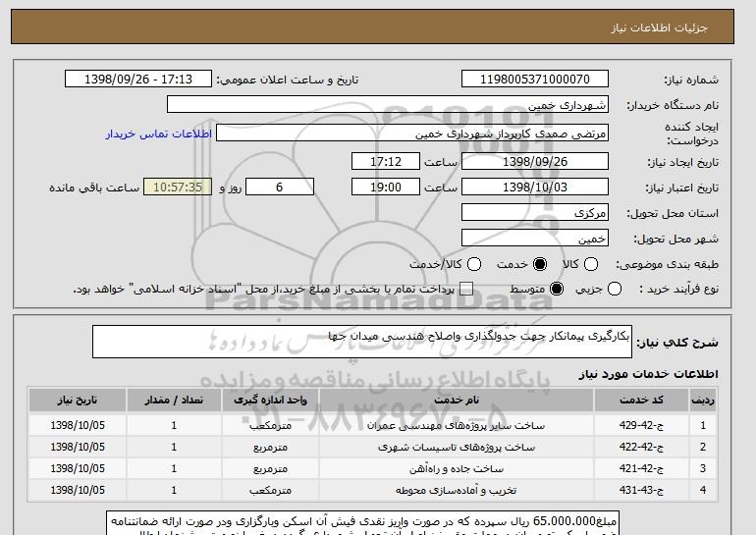Choose the جزیی purchase process option

615,290
